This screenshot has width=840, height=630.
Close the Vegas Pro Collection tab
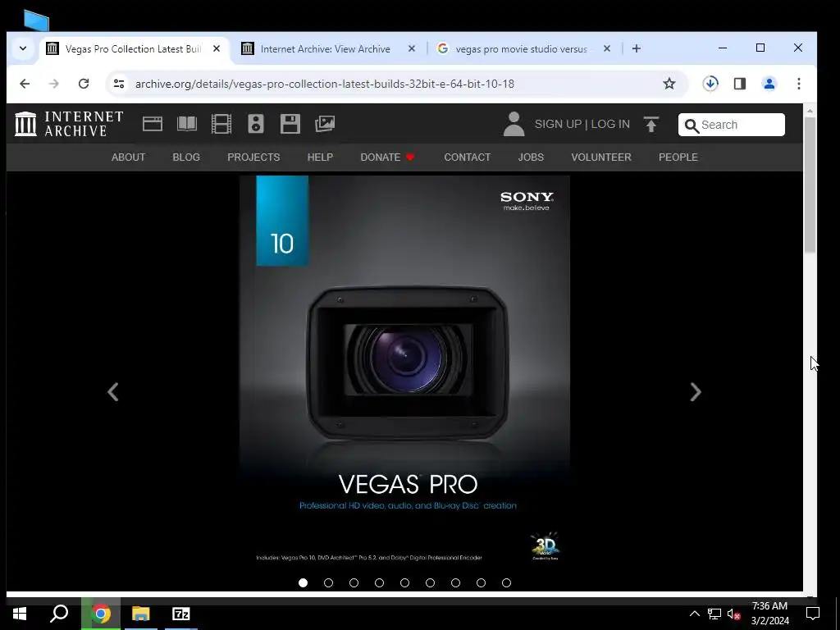217,48
